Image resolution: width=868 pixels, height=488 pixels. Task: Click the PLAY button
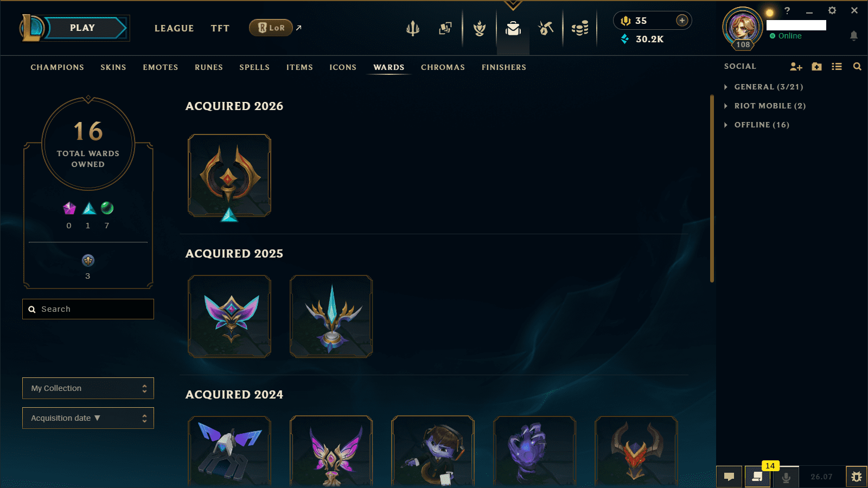pos(82,28)
